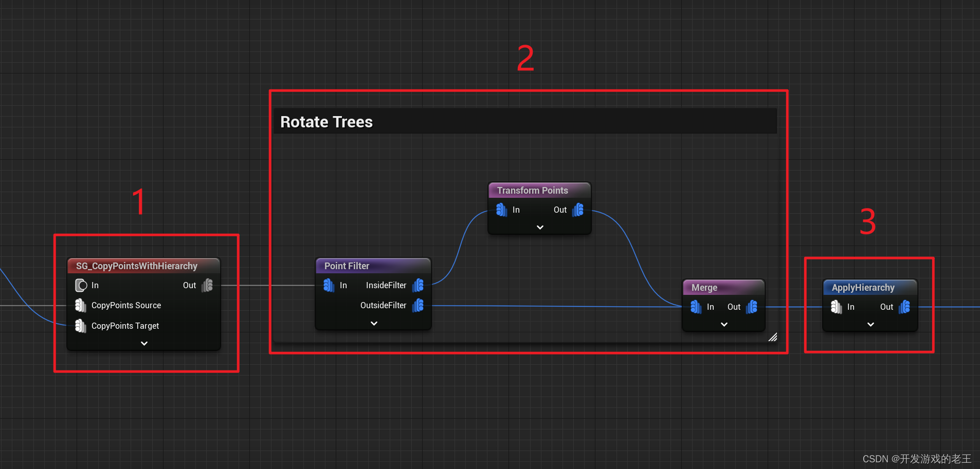Click the Rotate Trees comment header

(x=525, y=121)
